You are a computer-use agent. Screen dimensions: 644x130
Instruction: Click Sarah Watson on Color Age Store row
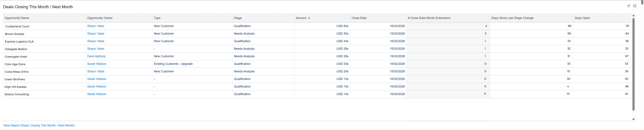pyautogui.click(x=97, y=64)
